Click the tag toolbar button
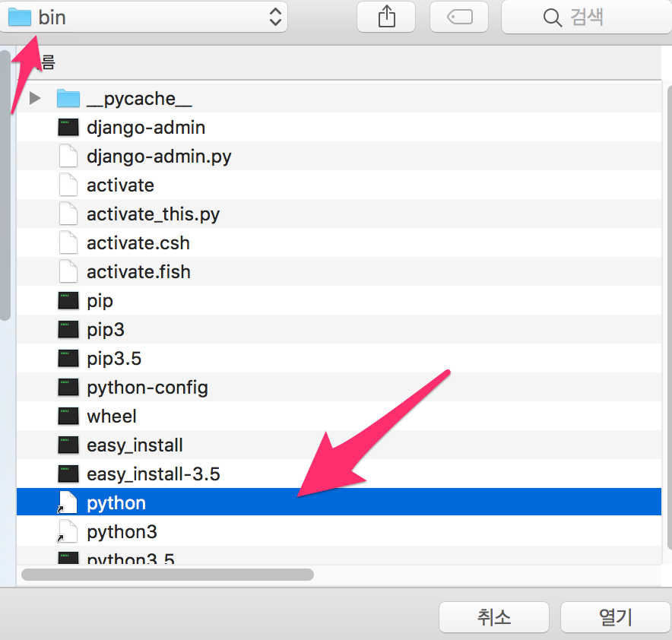 (459, 17)
